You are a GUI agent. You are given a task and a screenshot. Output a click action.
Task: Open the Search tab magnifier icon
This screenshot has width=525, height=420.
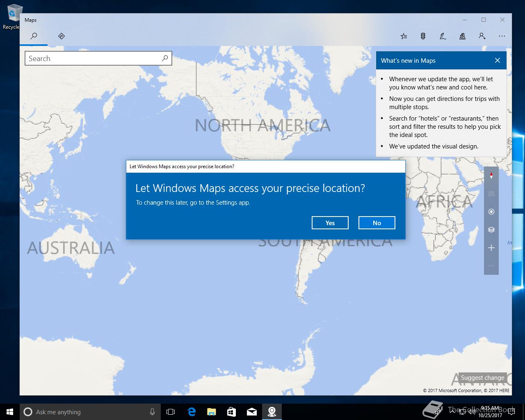click(34, 36)
